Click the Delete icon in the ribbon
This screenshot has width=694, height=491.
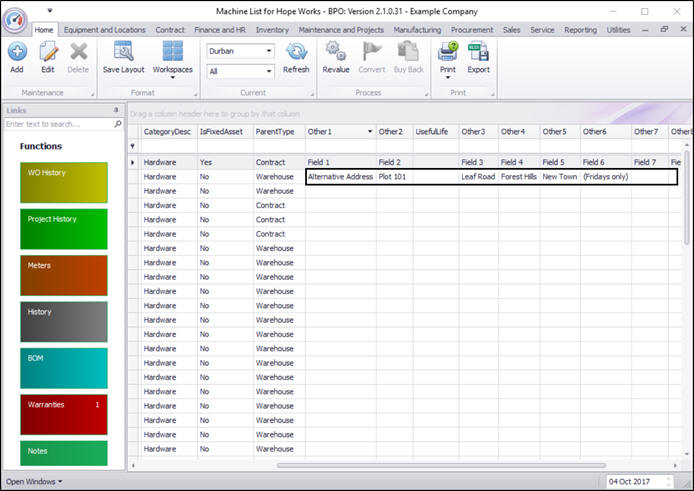[78, 52]
